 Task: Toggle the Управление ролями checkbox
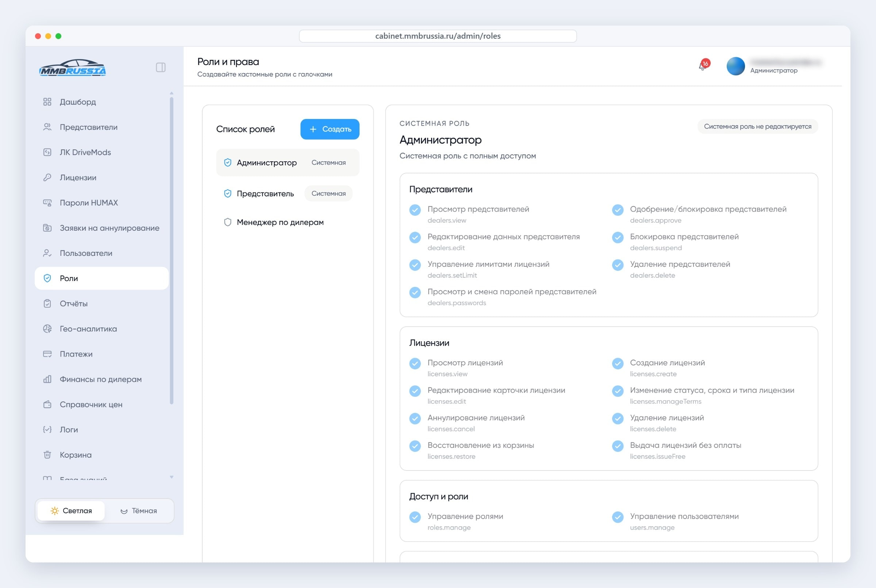tap(415, 517)
